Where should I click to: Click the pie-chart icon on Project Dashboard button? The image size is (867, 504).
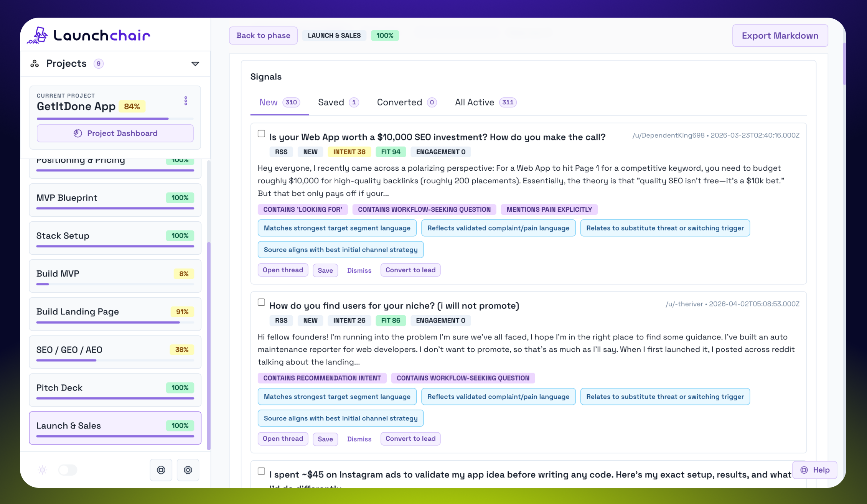tap(78, 133)
